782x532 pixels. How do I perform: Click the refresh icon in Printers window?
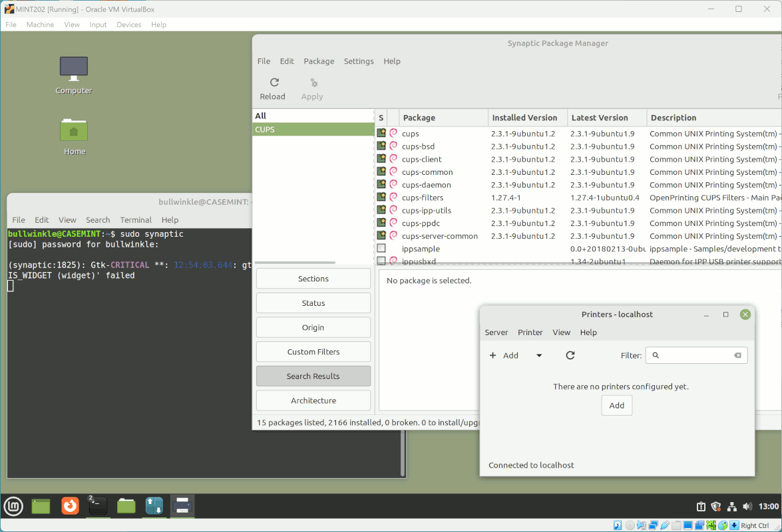tap(570, 355)
